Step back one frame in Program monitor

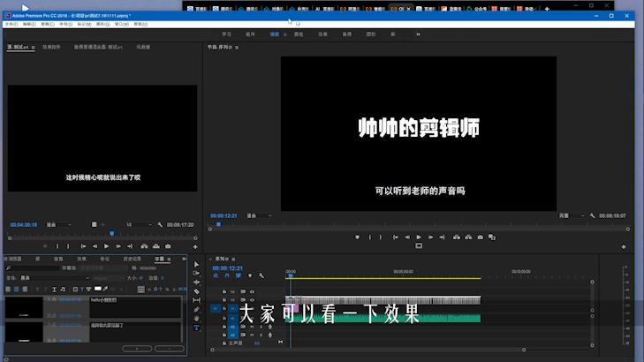point(407,238)
